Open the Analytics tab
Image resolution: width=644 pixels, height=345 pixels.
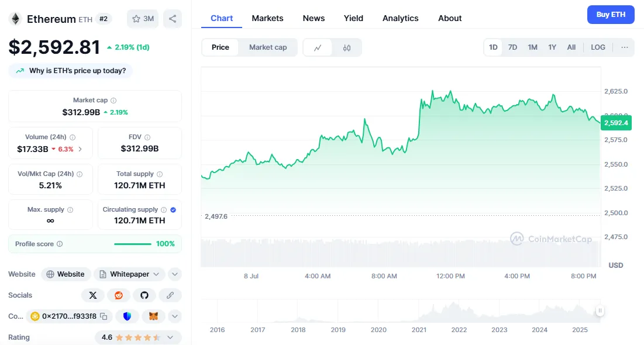click(x=400, y=18)
